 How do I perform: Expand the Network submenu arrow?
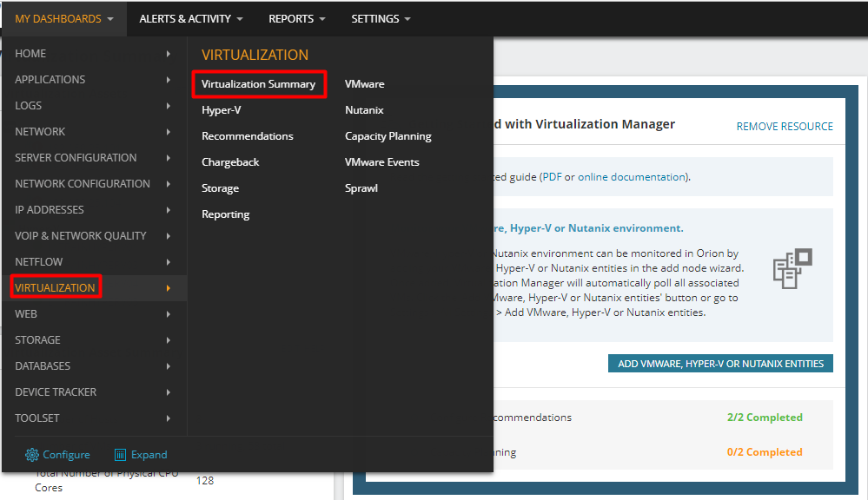coord(169,132)
